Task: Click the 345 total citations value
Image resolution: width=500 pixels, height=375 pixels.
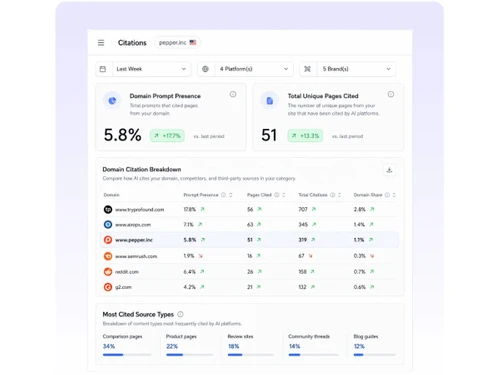Action: click(x=303, y=224)
